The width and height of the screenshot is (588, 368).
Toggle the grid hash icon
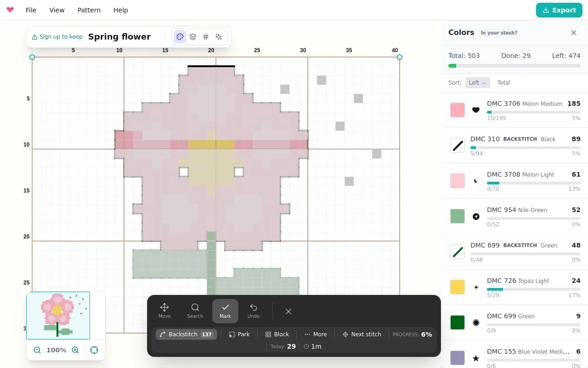[206, 37]
